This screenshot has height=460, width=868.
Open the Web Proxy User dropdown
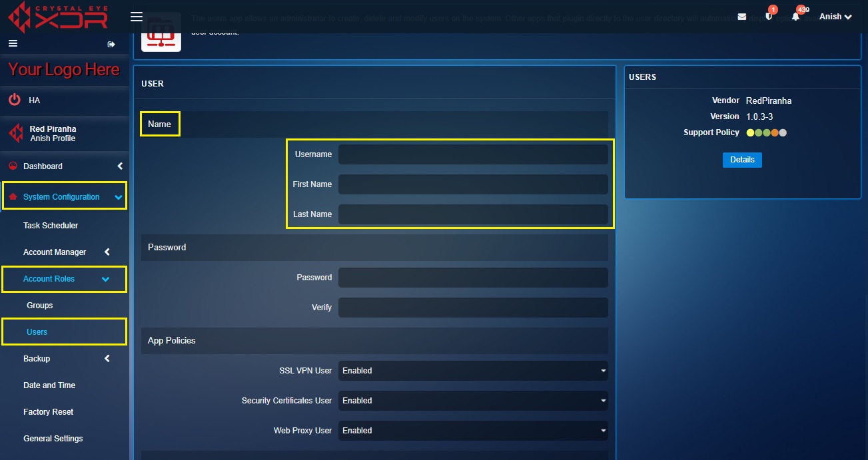coord(473,431)
